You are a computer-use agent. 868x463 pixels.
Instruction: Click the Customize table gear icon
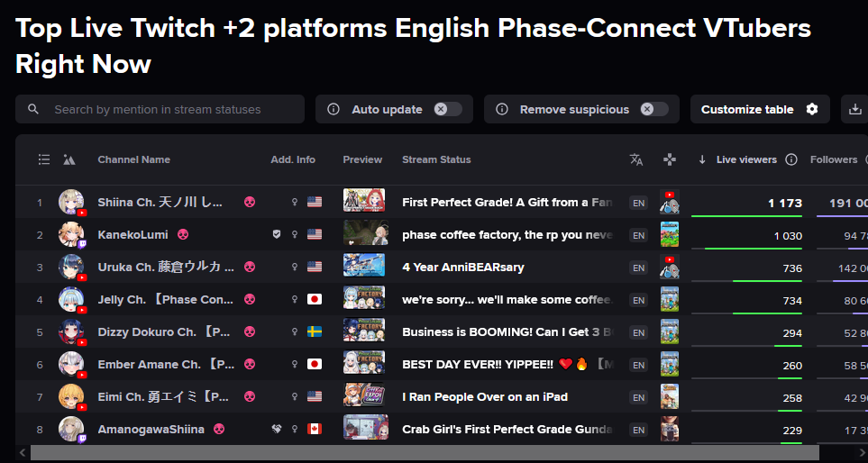point(812,109)
